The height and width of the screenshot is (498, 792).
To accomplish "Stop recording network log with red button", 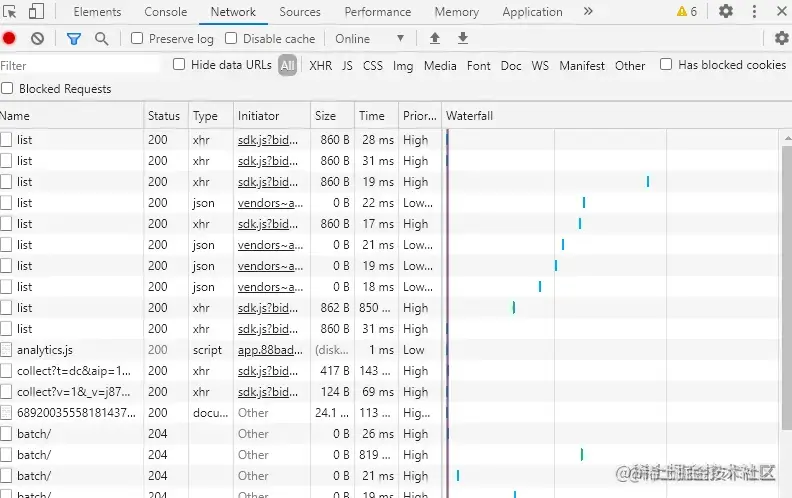I will (9, 38).
